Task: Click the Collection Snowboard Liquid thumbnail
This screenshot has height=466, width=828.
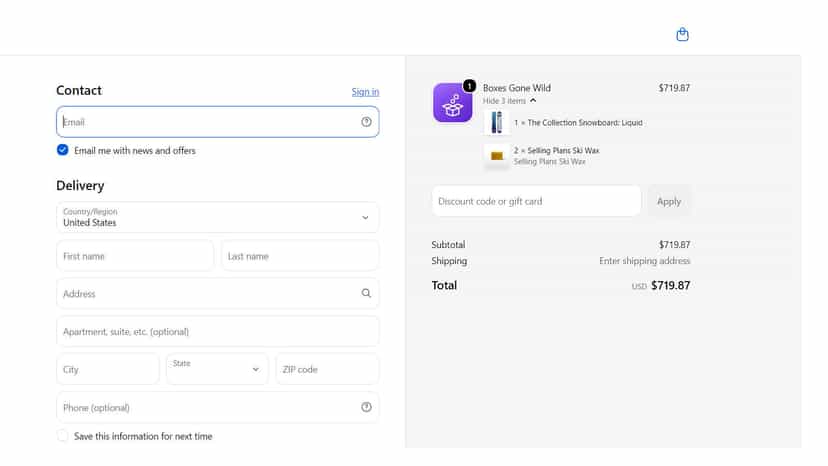Action: click(x=496, y=122)
